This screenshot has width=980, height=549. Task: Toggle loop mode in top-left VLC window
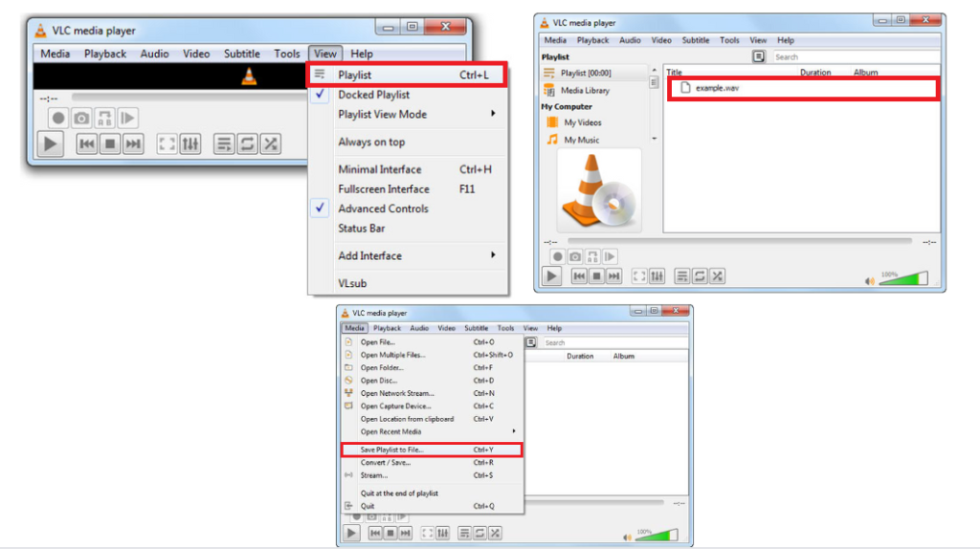(x=247, y=144)
